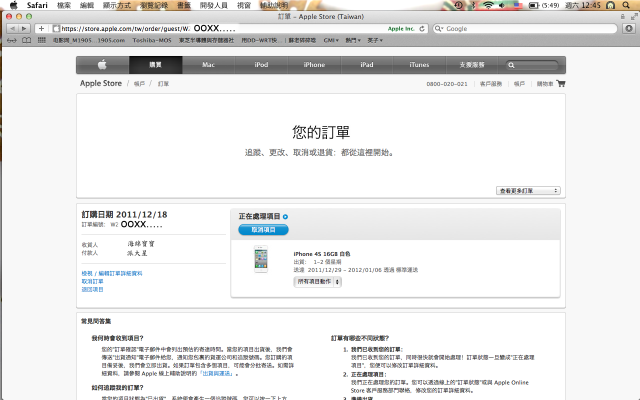The height and width of the screenshot is (400, 640).
Task: Open the 開發人員 menu
Action: (213, 5)
